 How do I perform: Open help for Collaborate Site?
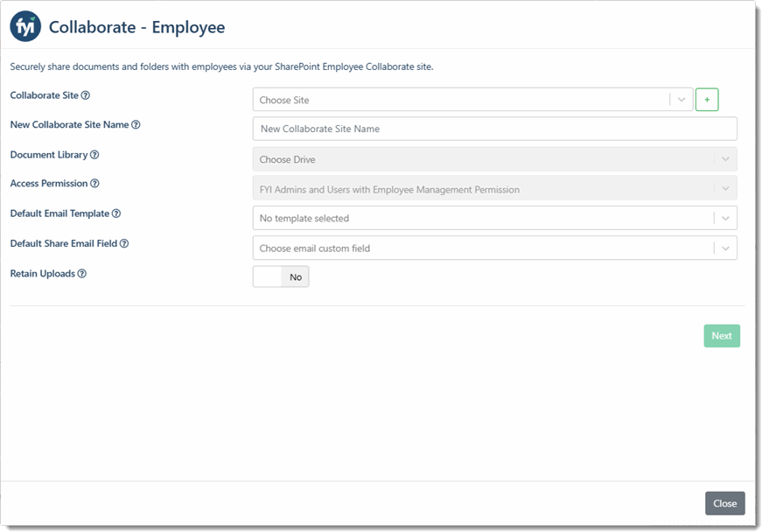(86, 95)
